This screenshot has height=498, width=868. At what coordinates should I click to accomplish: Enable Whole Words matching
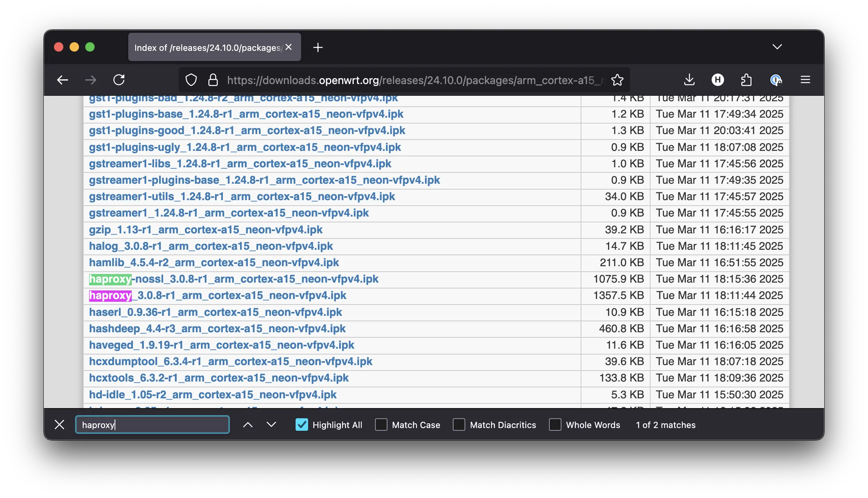pyautogui.click(x=555, y=425)
